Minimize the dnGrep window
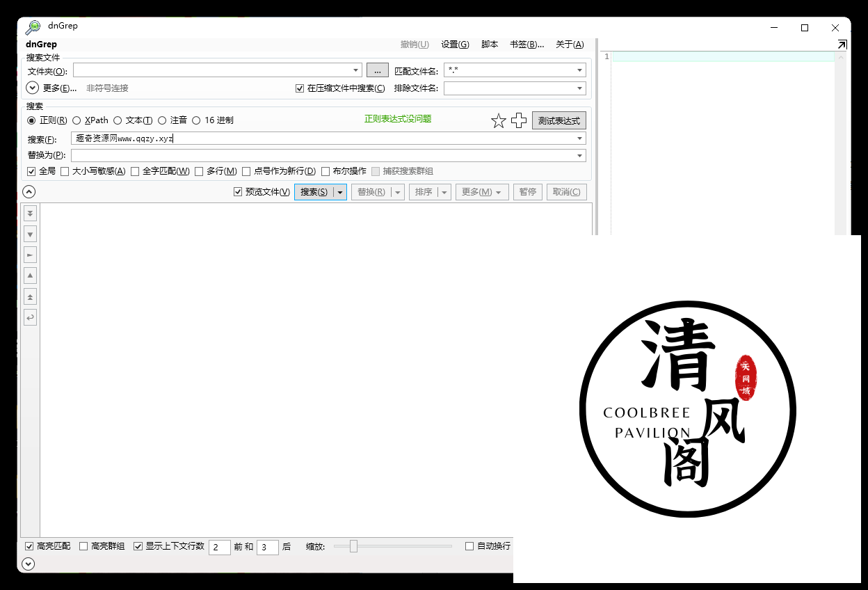868x590 pixels. [x=774, y=28]
